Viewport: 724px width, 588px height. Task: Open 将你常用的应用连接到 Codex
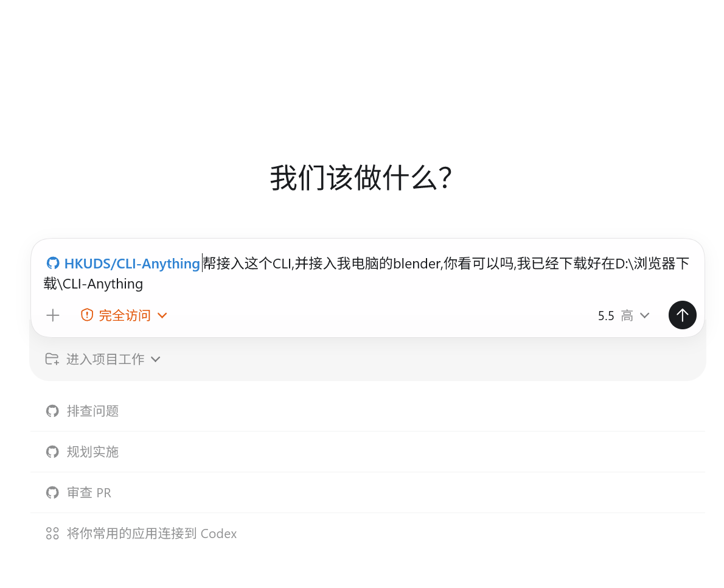(x=367, y=533)
